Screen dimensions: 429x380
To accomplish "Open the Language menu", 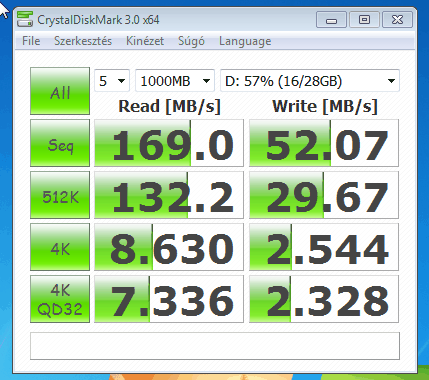I will 245,41.
